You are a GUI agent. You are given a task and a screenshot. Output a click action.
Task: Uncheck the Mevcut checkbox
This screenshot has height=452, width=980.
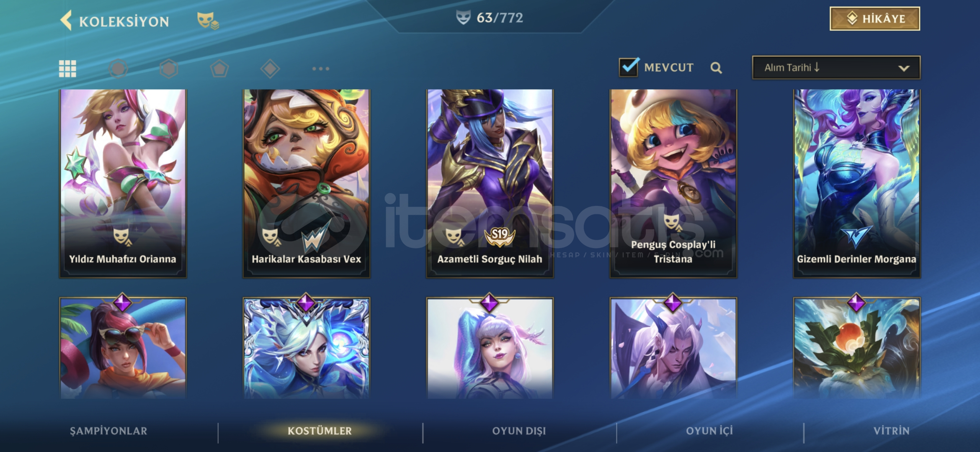click(629, 67)
